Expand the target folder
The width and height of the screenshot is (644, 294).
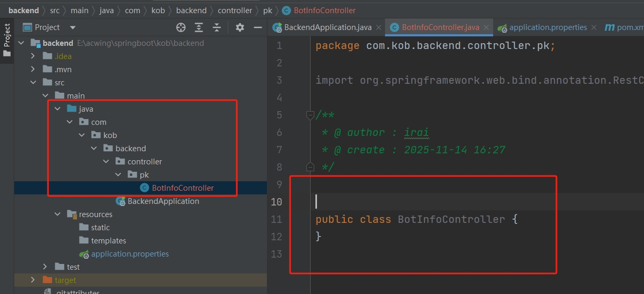33,280
